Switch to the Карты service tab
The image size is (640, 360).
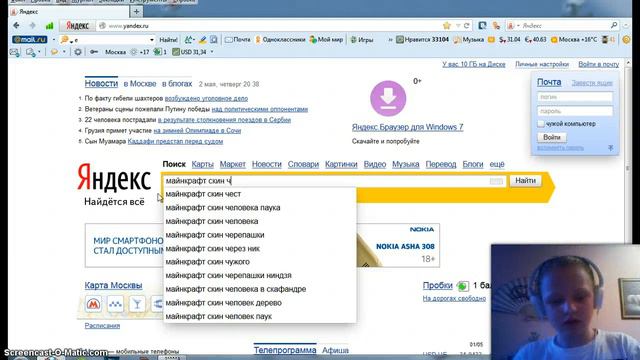(202, 164)
